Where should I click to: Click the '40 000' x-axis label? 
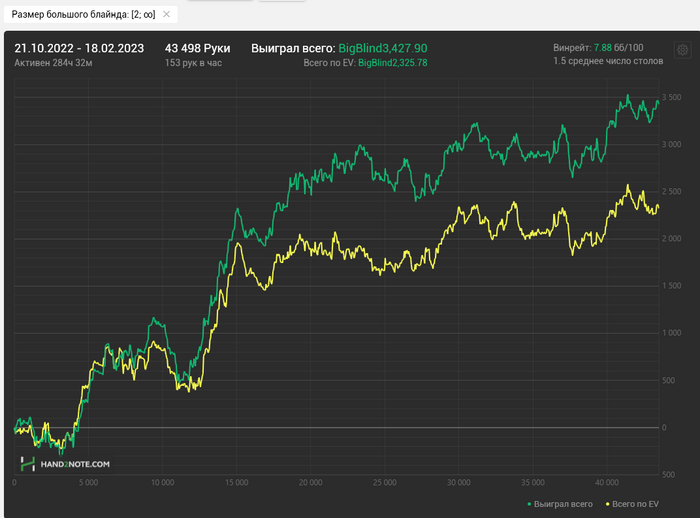click(607, 483)
